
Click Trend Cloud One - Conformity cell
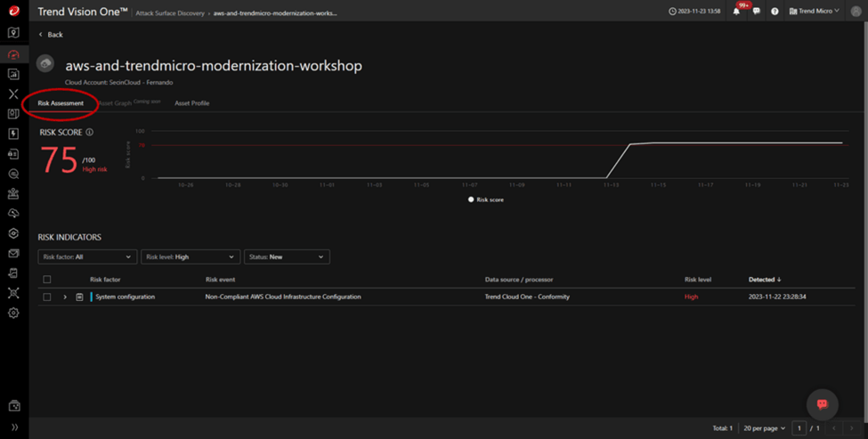click(527, 297)
